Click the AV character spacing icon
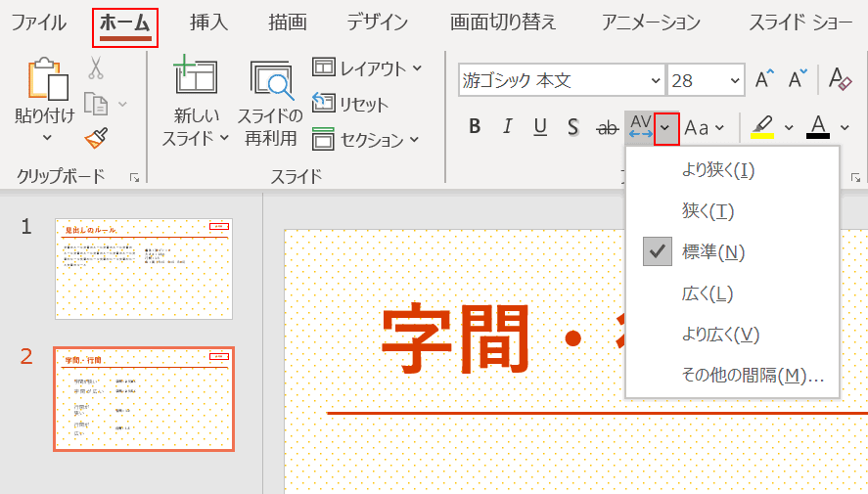The height and width of the screenshot is (494, 868). point(641,127)
